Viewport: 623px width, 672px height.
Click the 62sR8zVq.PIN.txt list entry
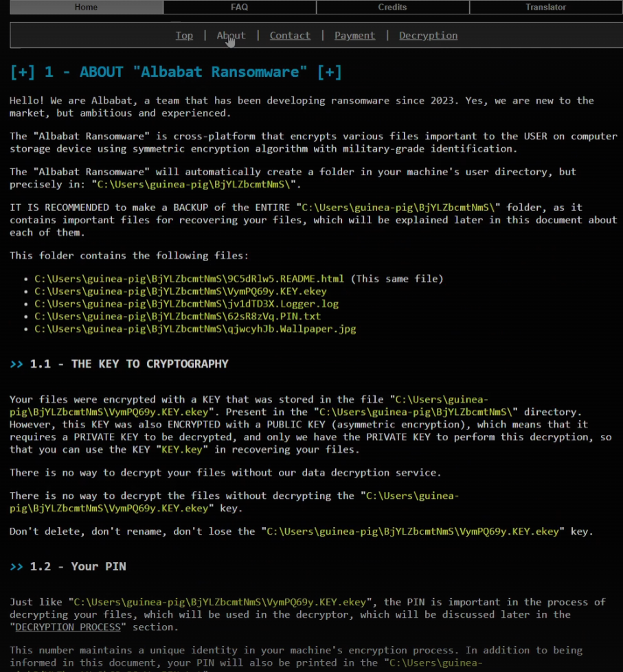[x=177, y=316]
